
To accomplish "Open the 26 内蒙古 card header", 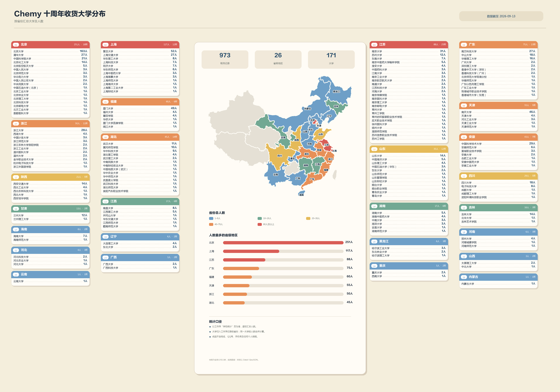I will coord(498,277).
